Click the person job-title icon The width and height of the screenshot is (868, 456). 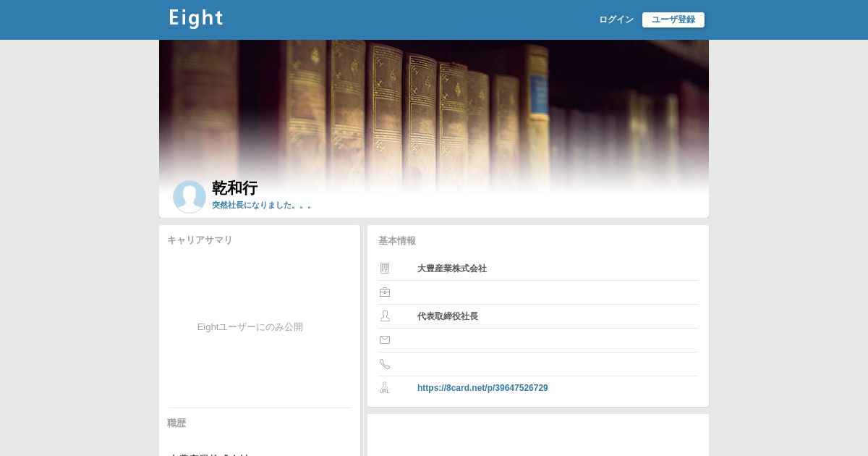(385, 316)
